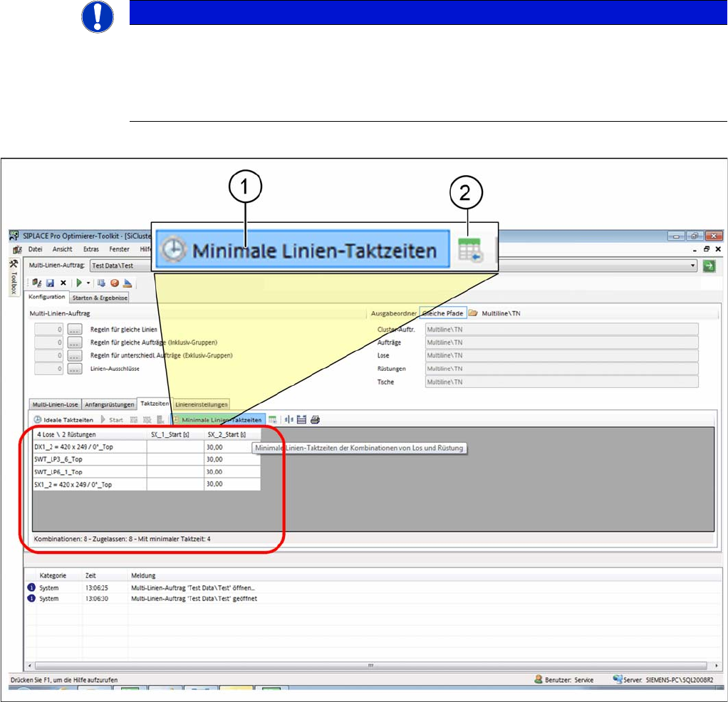The width and height of the screenshot is (728, 702).
Task: Start optimization with green play icon
Action: pyautogui.click(x=79, y=283)
